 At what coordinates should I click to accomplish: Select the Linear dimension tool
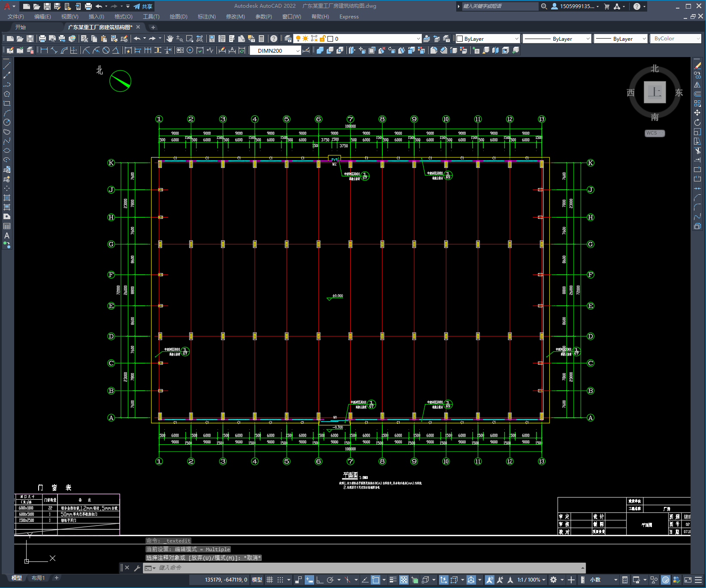(44, 50)
